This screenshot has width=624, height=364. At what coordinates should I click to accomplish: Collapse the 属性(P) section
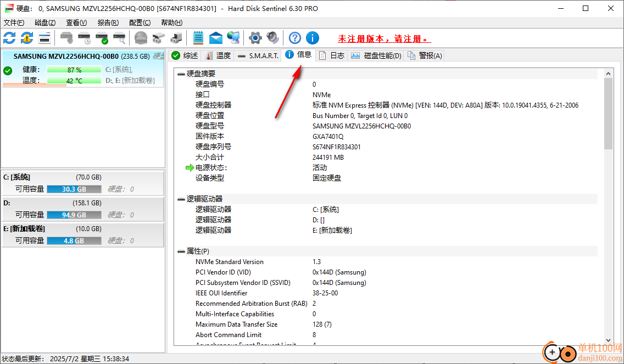click(181, 251)
